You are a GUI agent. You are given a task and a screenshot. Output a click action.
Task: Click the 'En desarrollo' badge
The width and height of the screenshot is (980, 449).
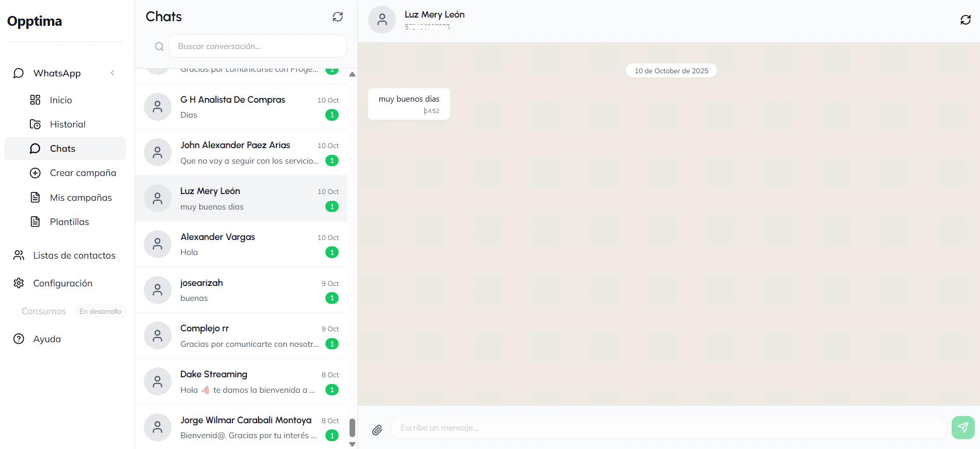pyautogui.click(x=101, y=311)
